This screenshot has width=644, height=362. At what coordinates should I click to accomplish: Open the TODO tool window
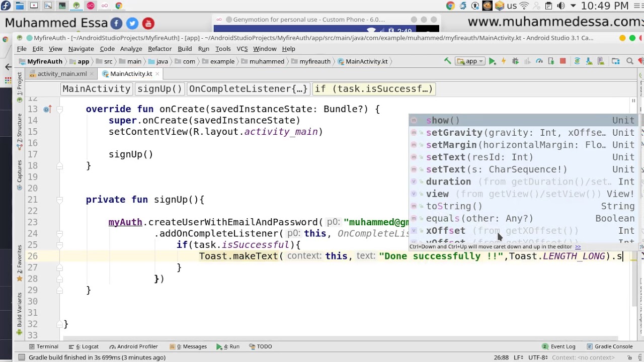[260, 346]
